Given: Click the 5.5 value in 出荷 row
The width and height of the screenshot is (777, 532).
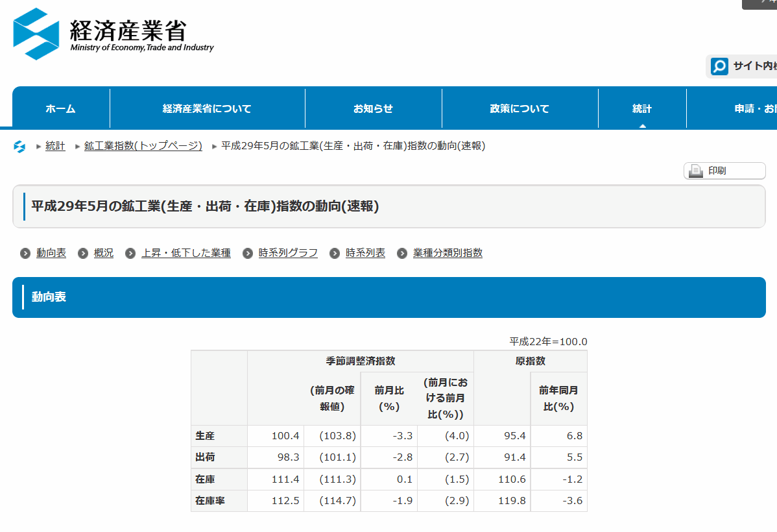Looking at the screenshot, I should tap(575, 457).
